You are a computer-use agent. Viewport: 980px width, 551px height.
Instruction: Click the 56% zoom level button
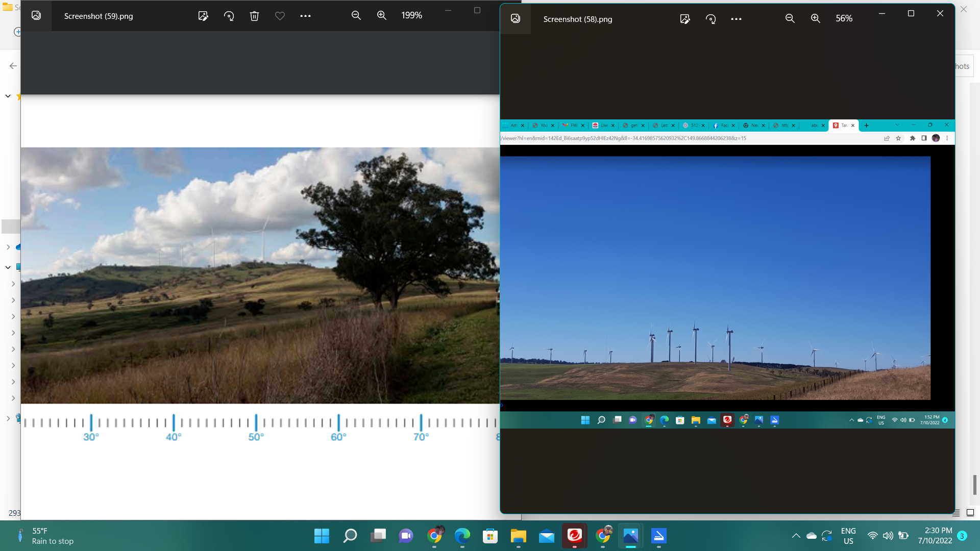(x=844, y=19)
